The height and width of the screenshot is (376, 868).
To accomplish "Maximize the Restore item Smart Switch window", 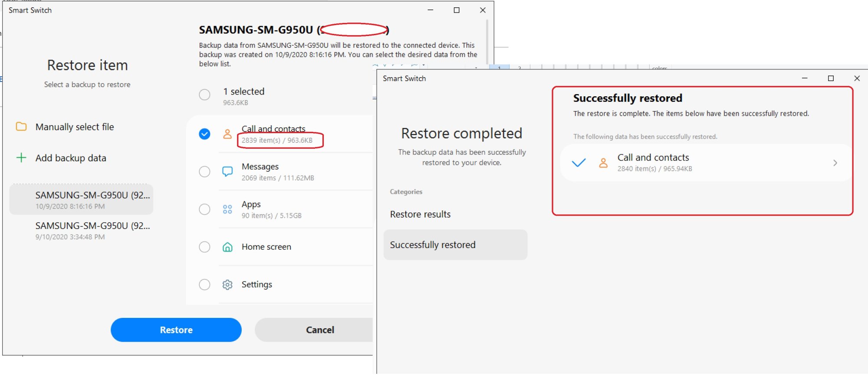I will 457,10.
